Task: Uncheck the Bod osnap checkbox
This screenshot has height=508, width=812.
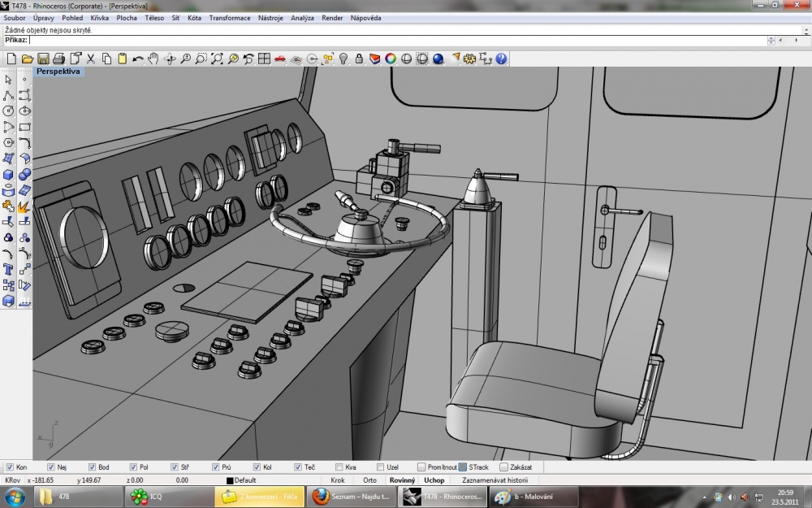Action: [x=93, y=467]
